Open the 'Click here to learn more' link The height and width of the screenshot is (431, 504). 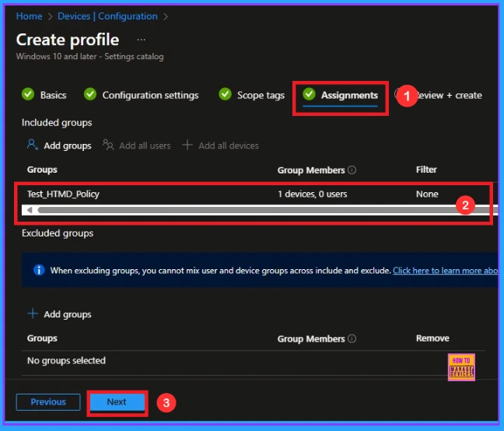click(x=445, y=271)
